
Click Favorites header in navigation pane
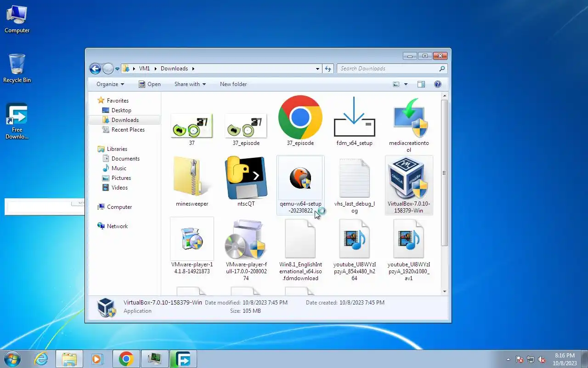[x=118, y=101]
